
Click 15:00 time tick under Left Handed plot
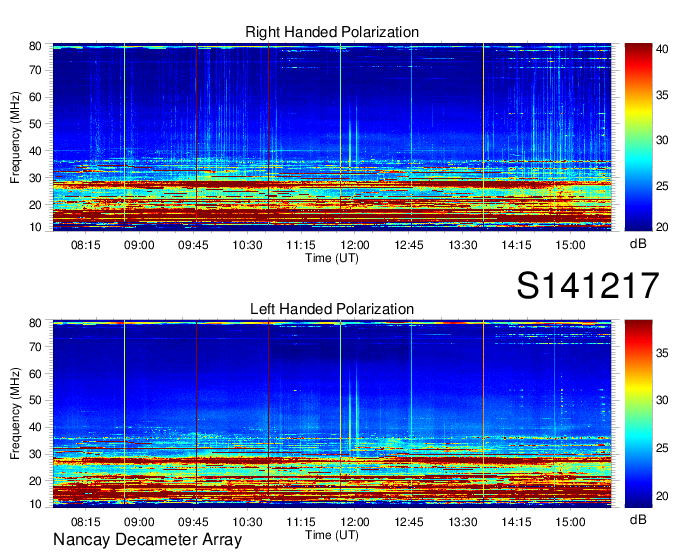(x=570, y=522)
